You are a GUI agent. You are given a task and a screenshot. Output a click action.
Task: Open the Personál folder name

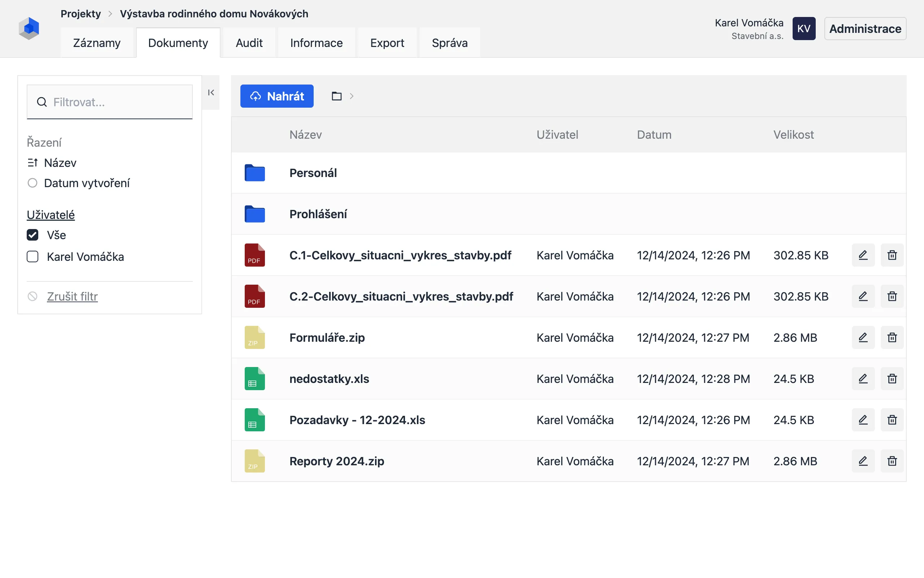coord(313,173)
